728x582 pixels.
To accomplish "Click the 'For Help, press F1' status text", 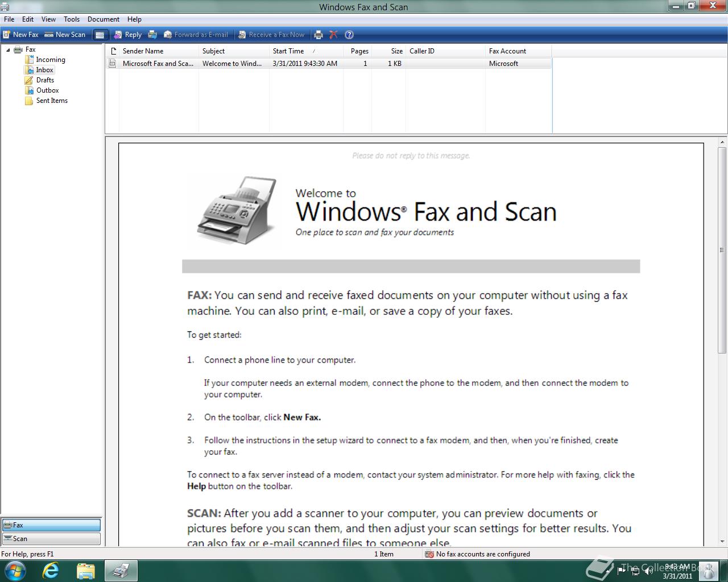I will (x=27, y=554).
